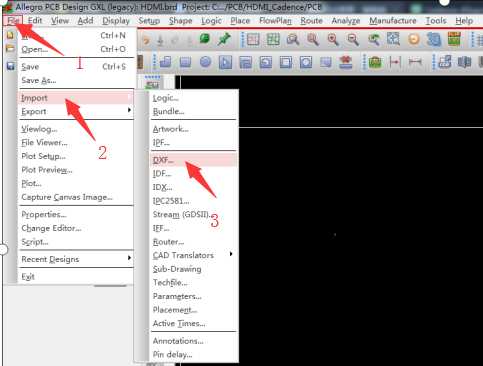Select Open... in File menu

pyautogui.click(x=76, y=49)
